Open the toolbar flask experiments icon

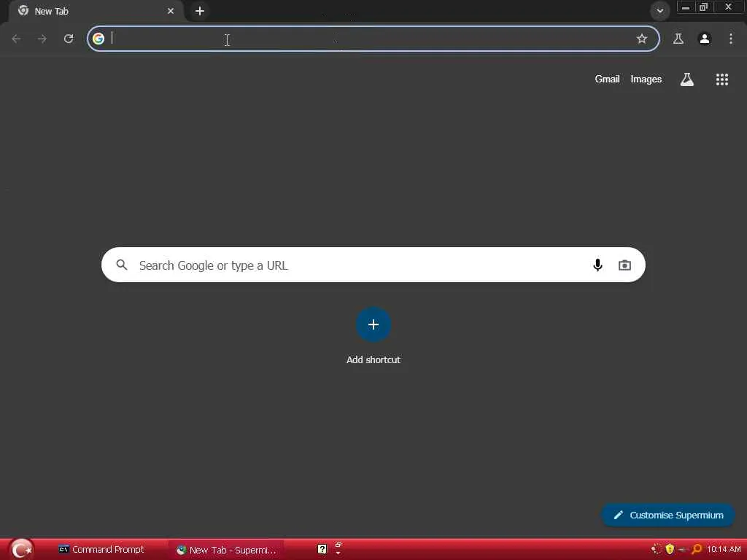678,39
